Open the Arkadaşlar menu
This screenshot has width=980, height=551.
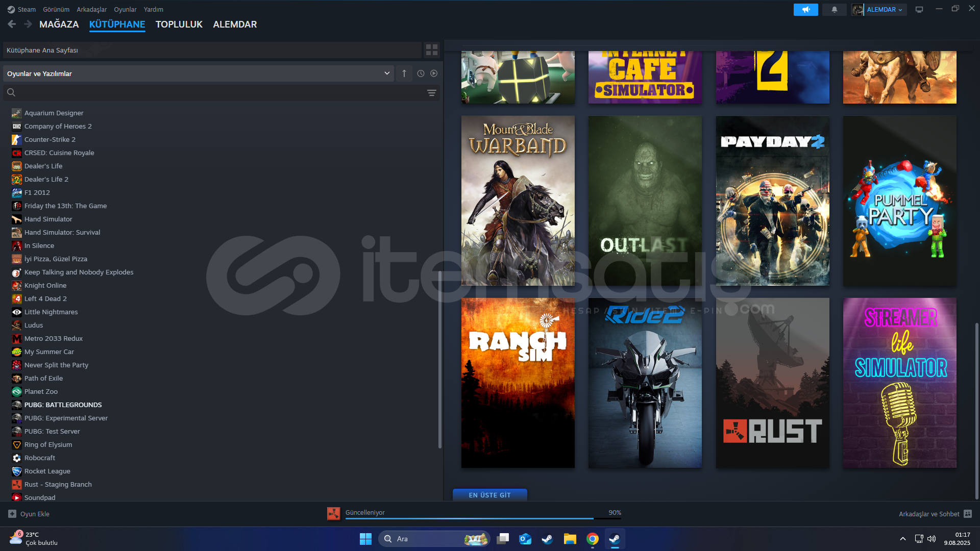coord(92,9)
